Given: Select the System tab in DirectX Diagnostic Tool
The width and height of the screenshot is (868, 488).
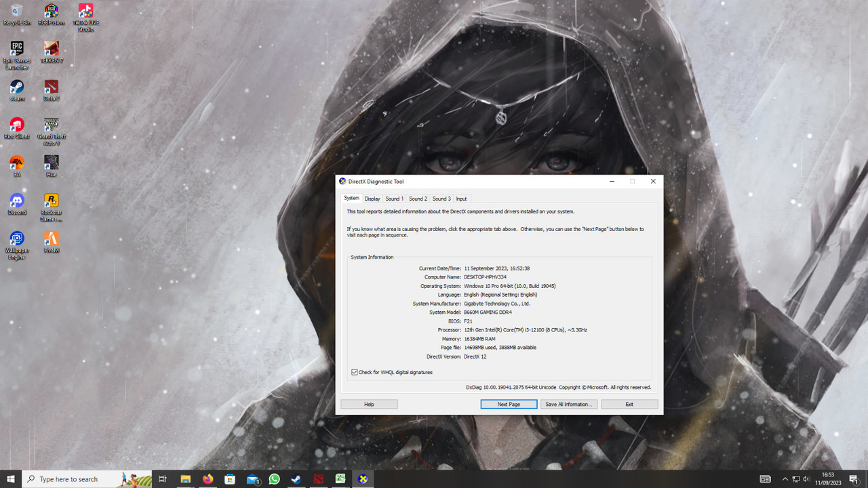Looking at the screenshot, I should click(351, 198).
